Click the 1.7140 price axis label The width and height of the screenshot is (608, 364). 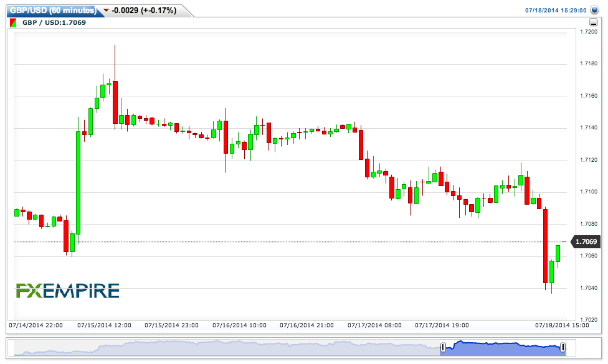(588, 128)
